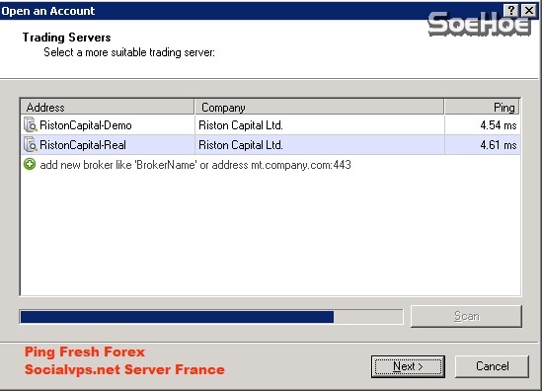542x392 pixels.
Task: Sort servers by the Company column header
Action: coord(320,107)
